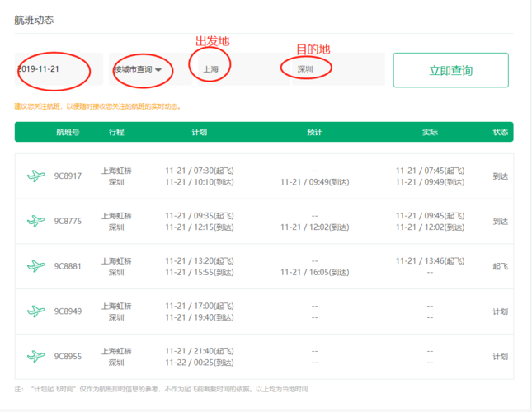Click the airplane icon for flight 9C8955
532x412 pixels.
tap(35, 357)
